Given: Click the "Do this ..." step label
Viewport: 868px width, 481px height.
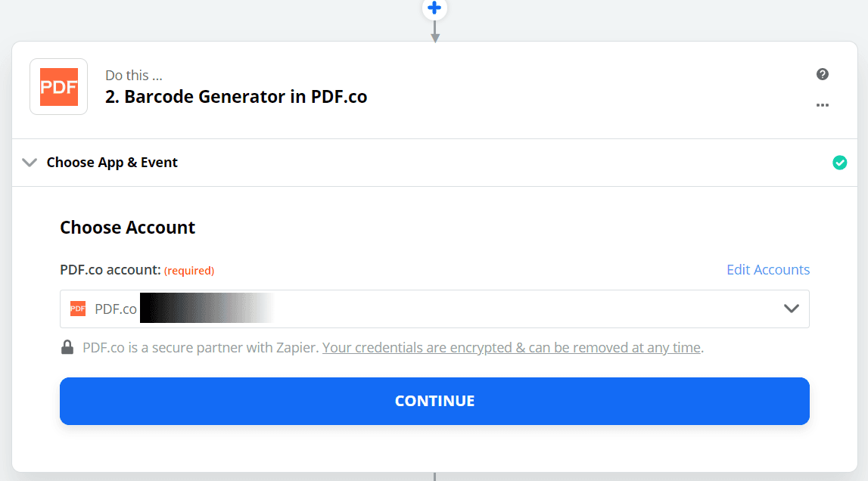Looking at the screenshot, I should click(x=134, y=76).
